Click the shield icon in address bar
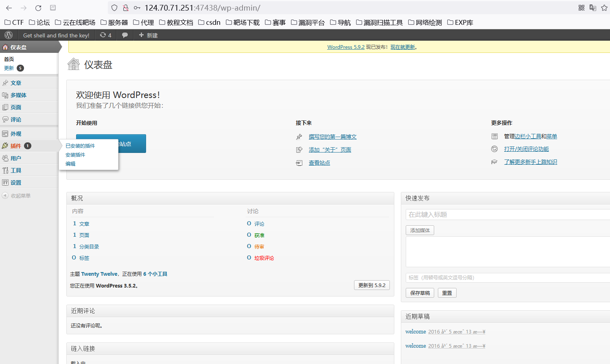This screenshot has width=610, height=364. coord(114,8)
